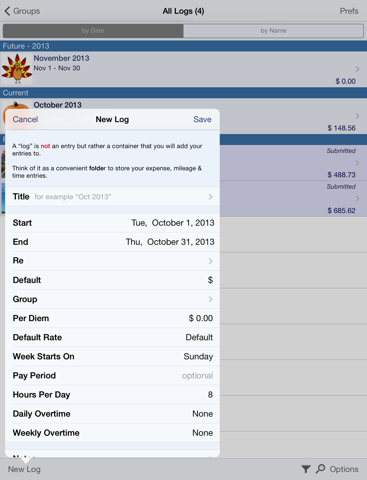367x480 pixels.
Task: Open Prefs in the top bar
Action: click(349, 11)
